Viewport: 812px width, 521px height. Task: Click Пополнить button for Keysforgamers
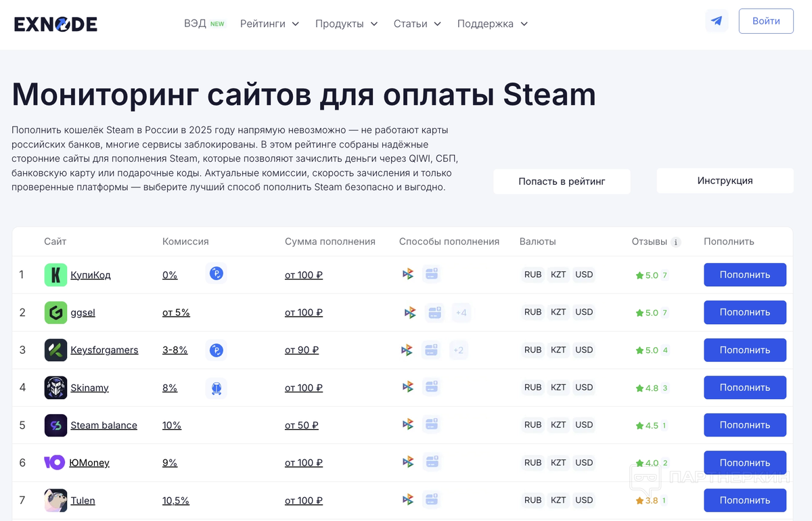[x=745, y=350]
